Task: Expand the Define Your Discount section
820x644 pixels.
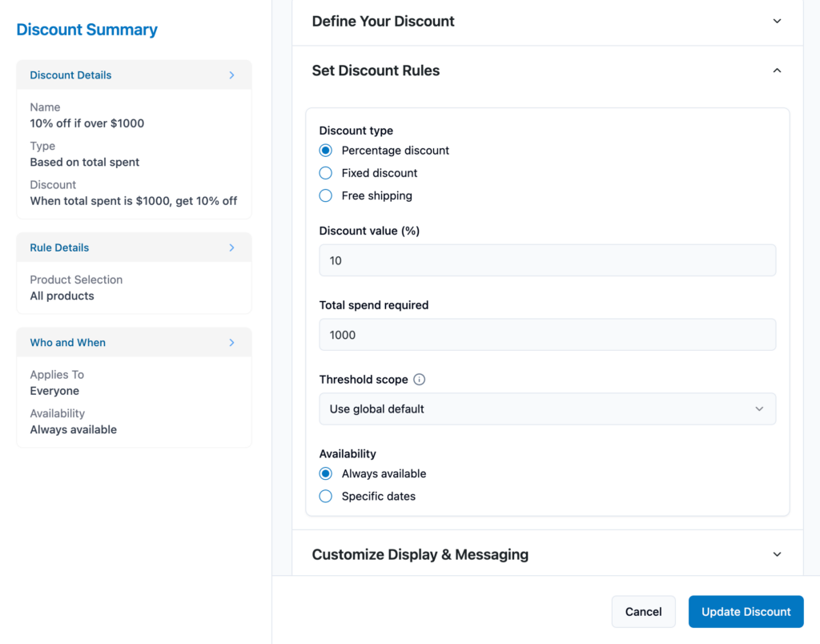Action: tap(547, 22)
